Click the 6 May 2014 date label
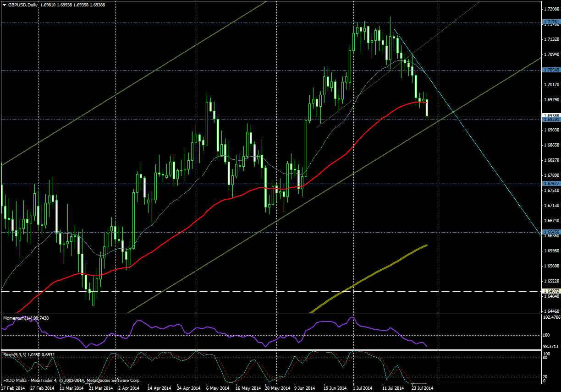561x392 pixels. tap(217, 388)
